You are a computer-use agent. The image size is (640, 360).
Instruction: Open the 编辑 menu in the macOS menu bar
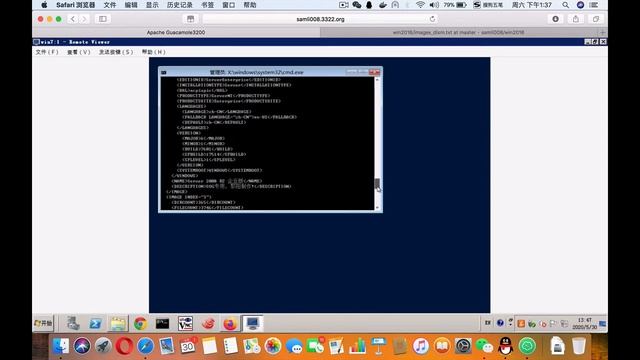tap(131, 5)
